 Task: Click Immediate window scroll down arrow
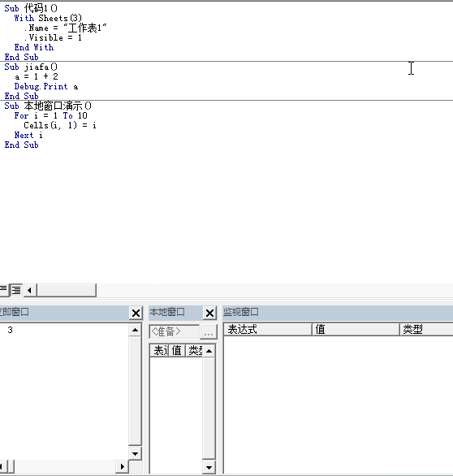click(x=135, y=454)
